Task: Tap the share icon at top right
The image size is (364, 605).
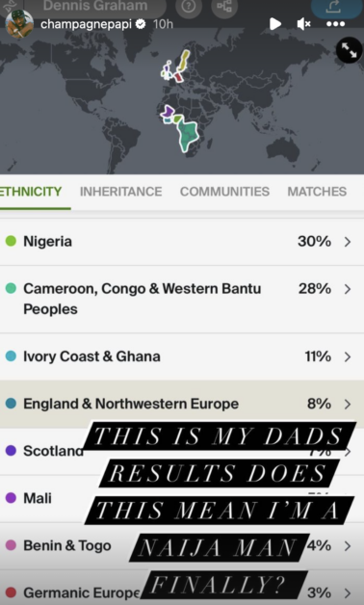Action: (334, 7)
